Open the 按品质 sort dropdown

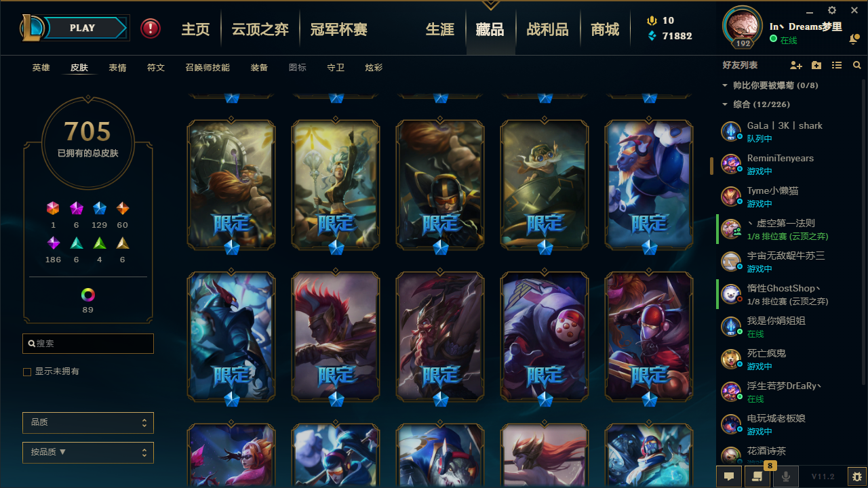[88, 452]
